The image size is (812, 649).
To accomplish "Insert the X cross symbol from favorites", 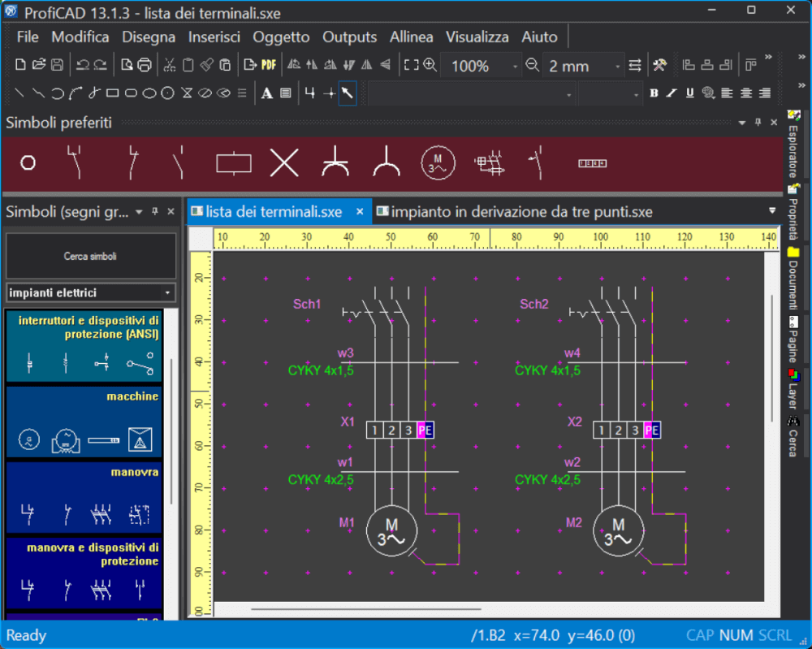I will (x=284, y=163).
